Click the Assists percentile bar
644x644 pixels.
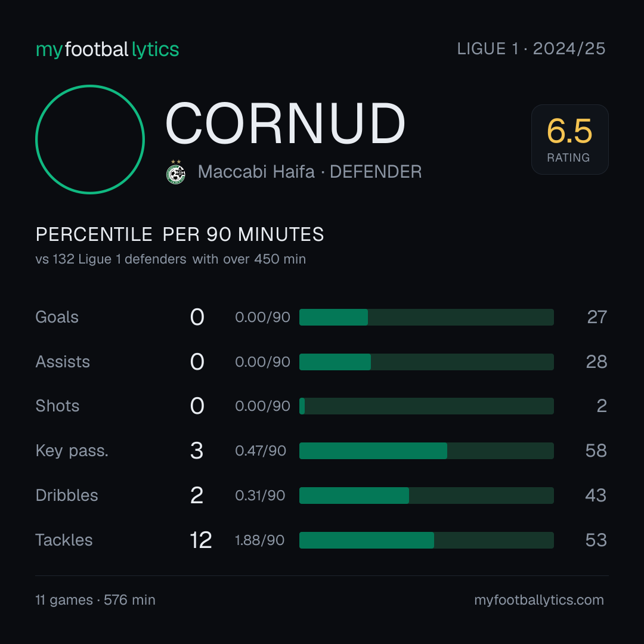(426, 362)
